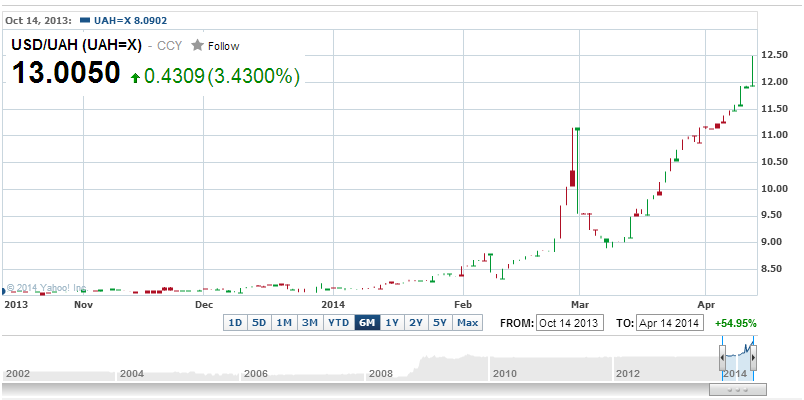Click the 11.00 axis label
The image size is (804, 400).
(x=775, y=135)
